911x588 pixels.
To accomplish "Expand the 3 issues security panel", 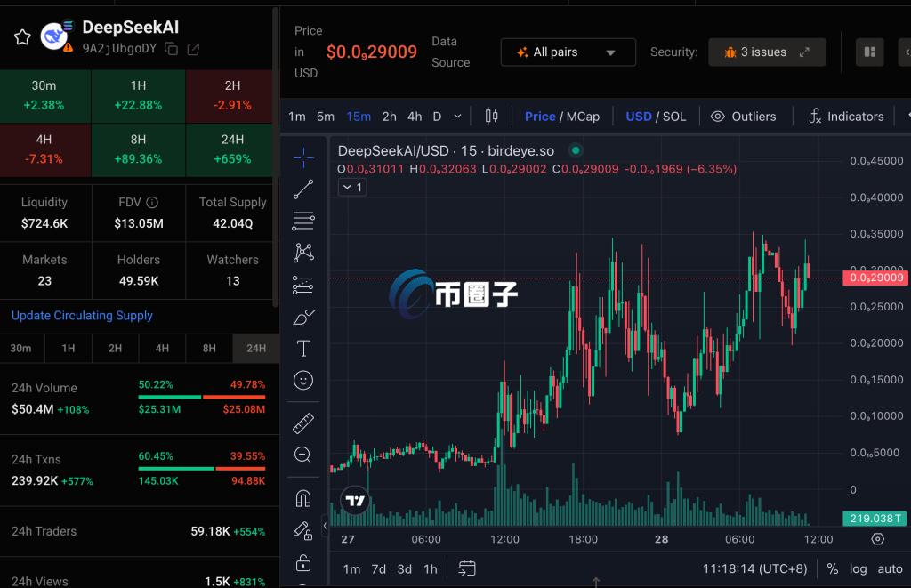I will [767, 52].
